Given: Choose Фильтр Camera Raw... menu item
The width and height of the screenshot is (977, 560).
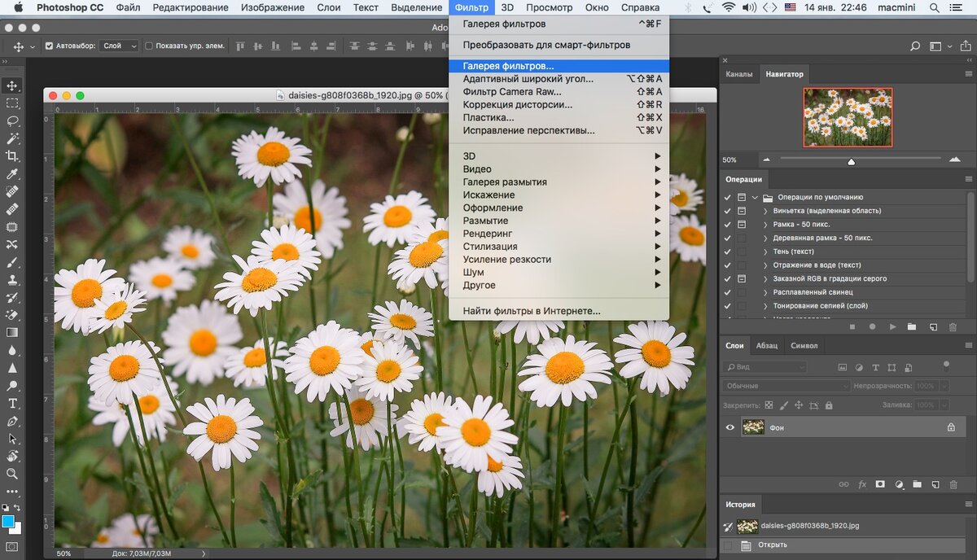Looking at the screenshot, I should coord(559,92).
